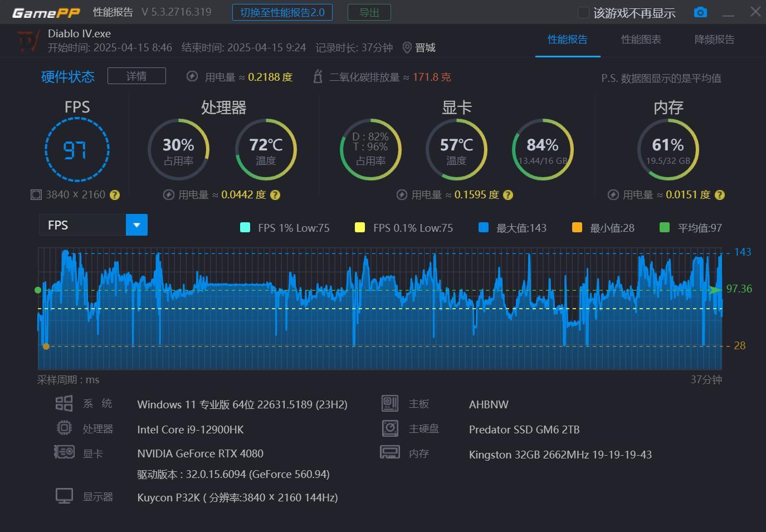Click the memory power usage icon

coord(613,195)
